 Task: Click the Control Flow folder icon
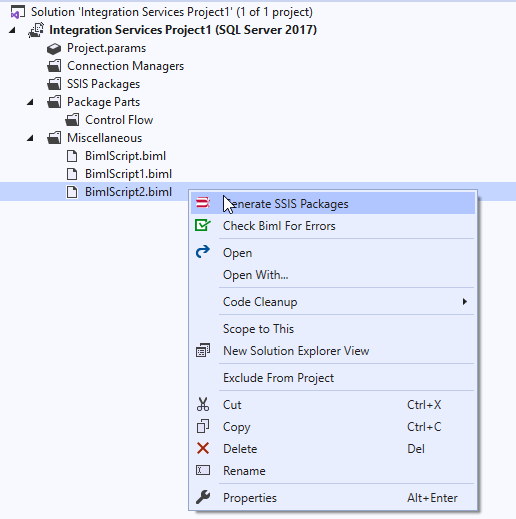(72, 120)
